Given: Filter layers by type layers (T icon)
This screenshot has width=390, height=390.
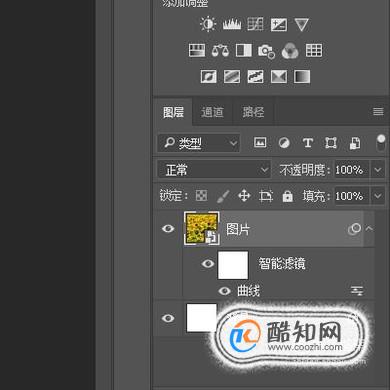Looking at the screenshot, I should pyautogui.click(x=308, y=143).
